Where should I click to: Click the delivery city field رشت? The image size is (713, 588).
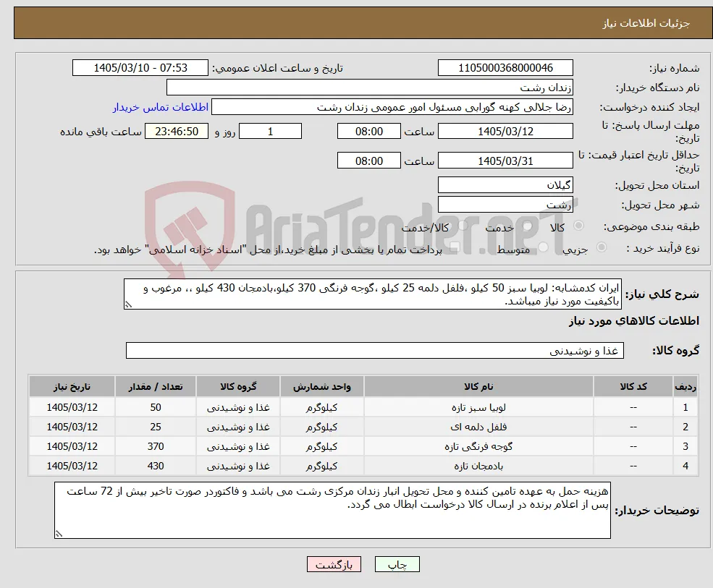tap(505, 205)
